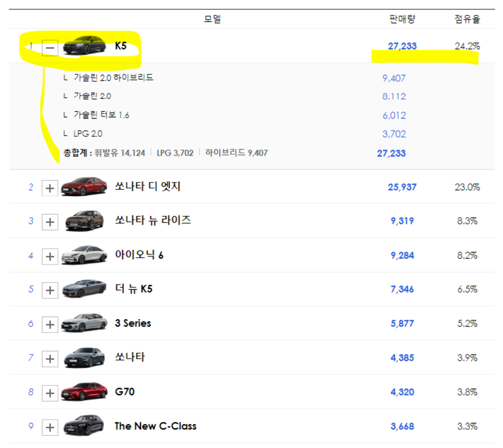Expand the 아이오닉 6 row
Image resolution: width=503 pixels, height=448 pixels.
pyautogui.click(x=50, y=256)
